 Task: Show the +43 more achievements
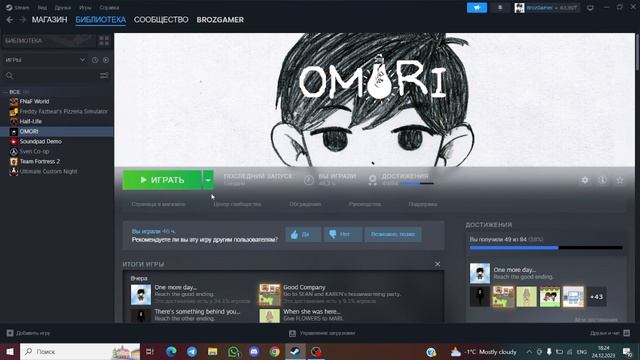pyautogui.click(x=596, y=297)
